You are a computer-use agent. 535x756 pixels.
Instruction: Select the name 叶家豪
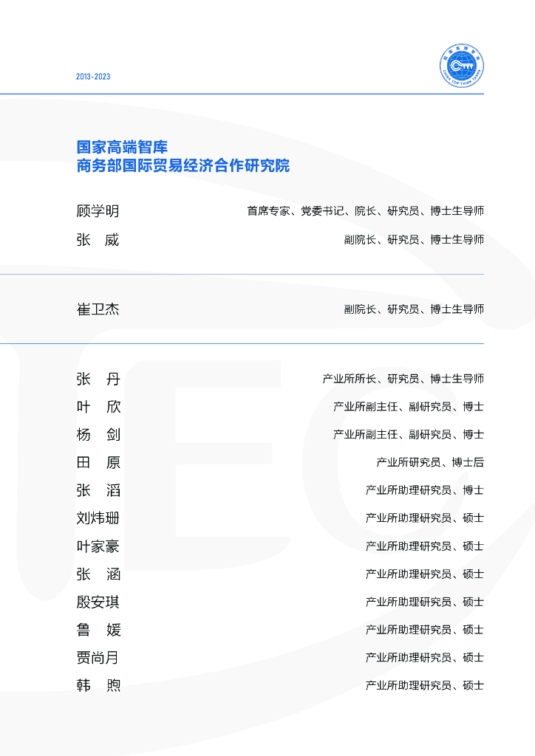click(x=98, y=546)
